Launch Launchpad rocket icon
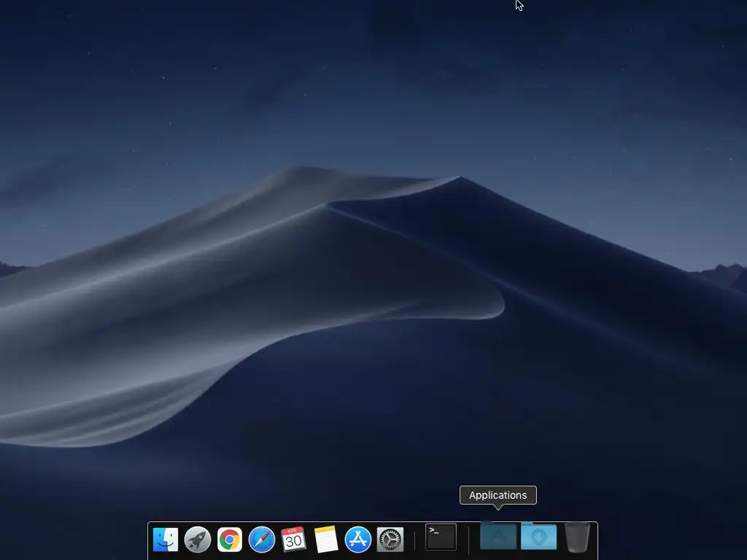Screen dimensions: 747x560 click(198, 540)
